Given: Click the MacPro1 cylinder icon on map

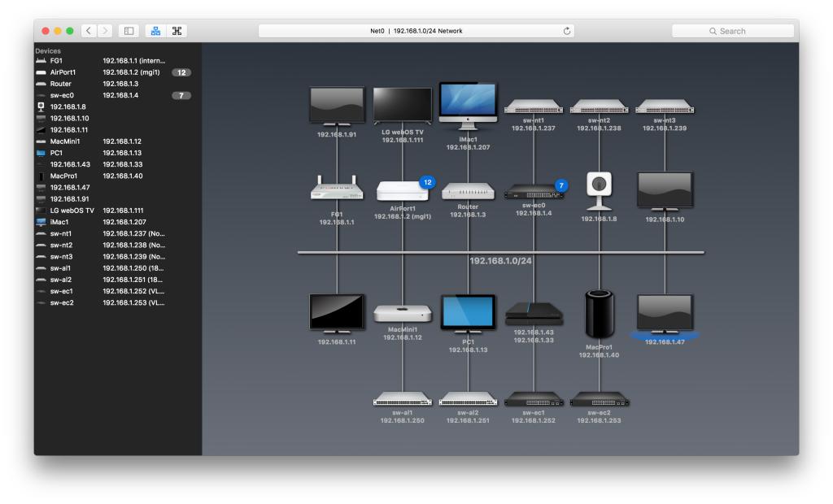Looking at the screenshot, I should pyautogui.click(x=600, y=314).
